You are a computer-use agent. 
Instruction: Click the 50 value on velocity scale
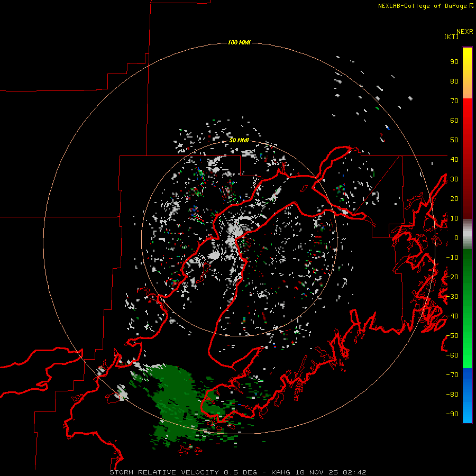[454, 140]
